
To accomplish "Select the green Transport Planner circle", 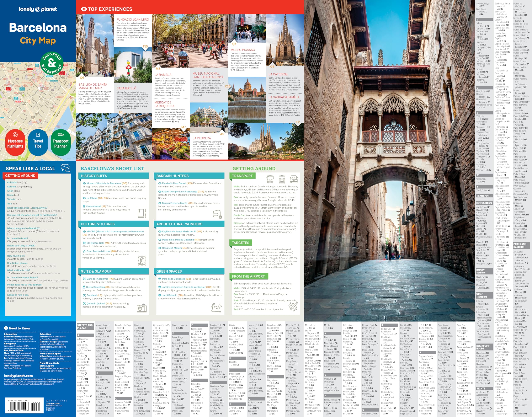I will (x=60, y=142).
